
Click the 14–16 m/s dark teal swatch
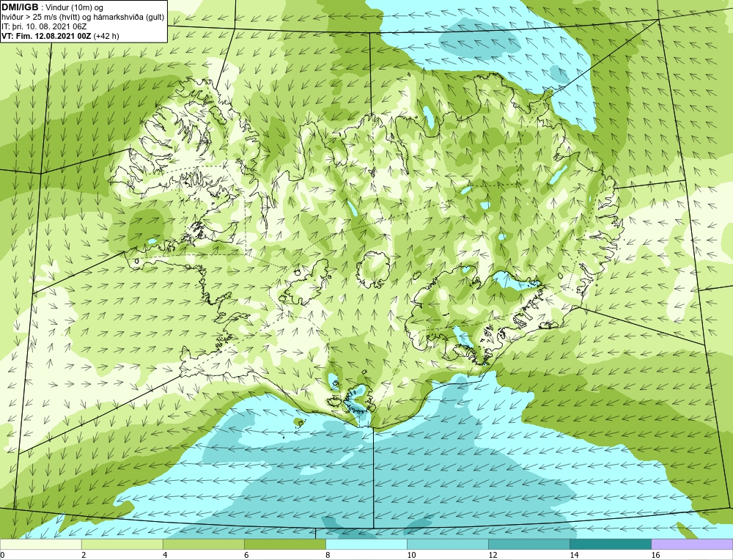pyautogui.click(x=610, y=544)
